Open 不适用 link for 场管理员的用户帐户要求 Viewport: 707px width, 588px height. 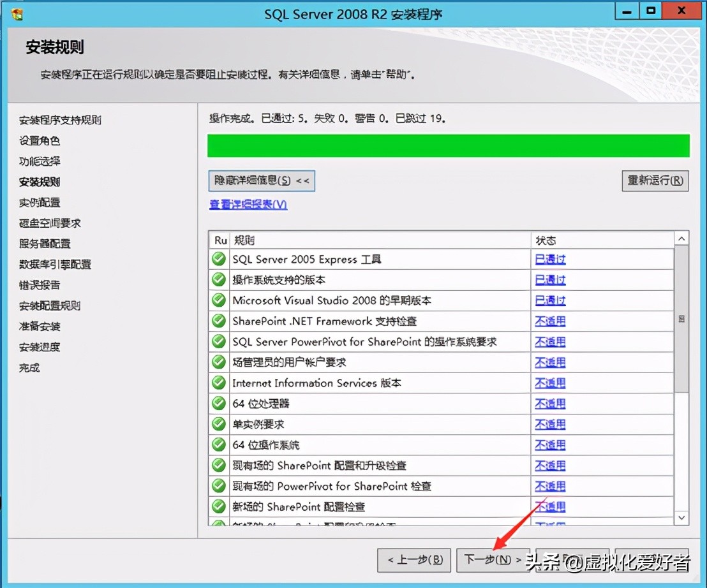[x=550, y=362]
